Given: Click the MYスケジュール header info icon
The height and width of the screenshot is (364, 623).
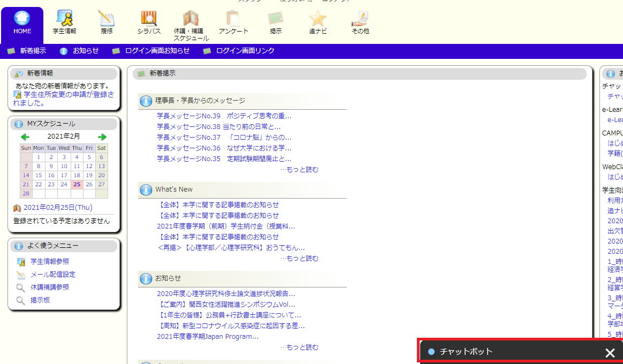Looking at the screenshot, I should 19,124.
